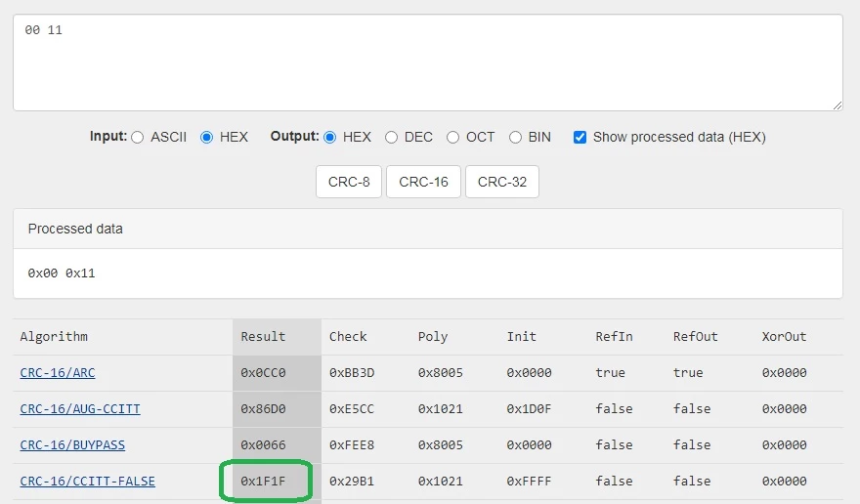Select the HEX input radio button
Screen dimensions: 860x504
[x=207, y=137]
